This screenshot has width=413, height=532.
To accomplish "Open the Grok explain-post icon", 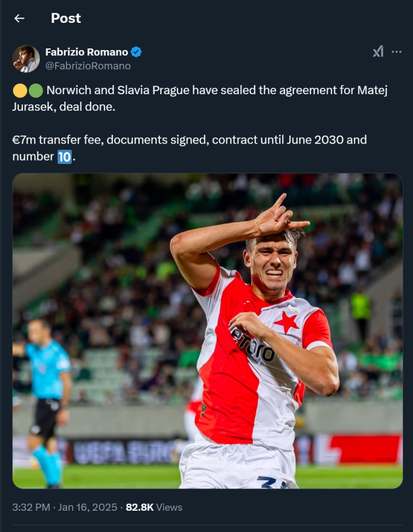I will point(378,52).
